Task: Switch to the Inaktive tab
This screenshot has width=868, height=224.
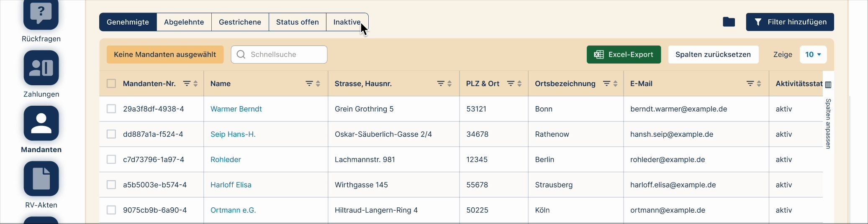Action: pos(347,22)
